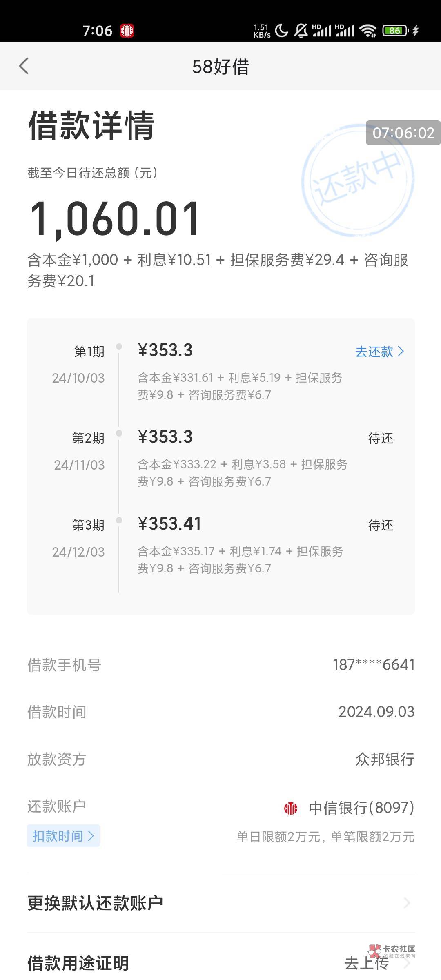The image size is (441, 980).
Task: Tap the total amount 1,060.01
Action: click(x=115, y=219)
